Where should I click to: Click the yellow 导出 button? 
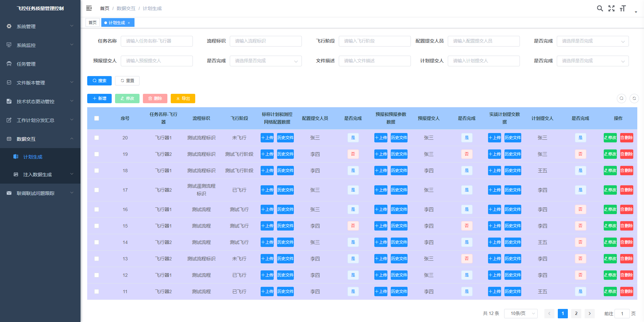183,99
